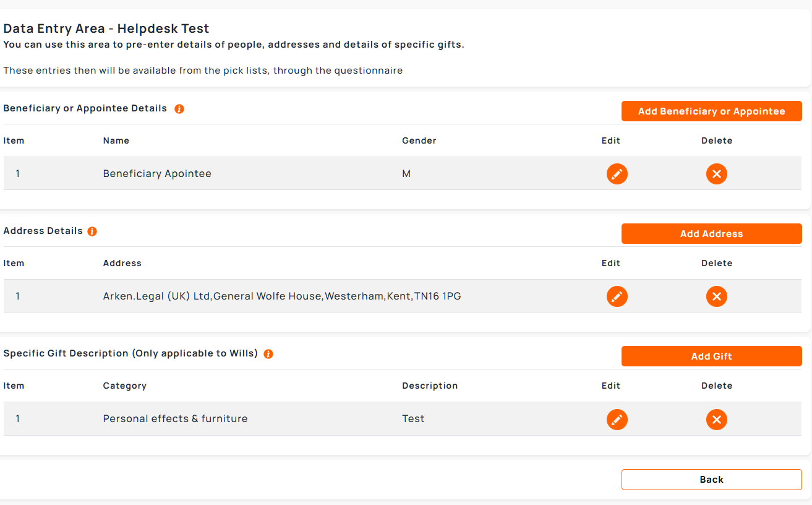Go back using the Back button
The width and height of the screenshot is (812, 505).
711,480
